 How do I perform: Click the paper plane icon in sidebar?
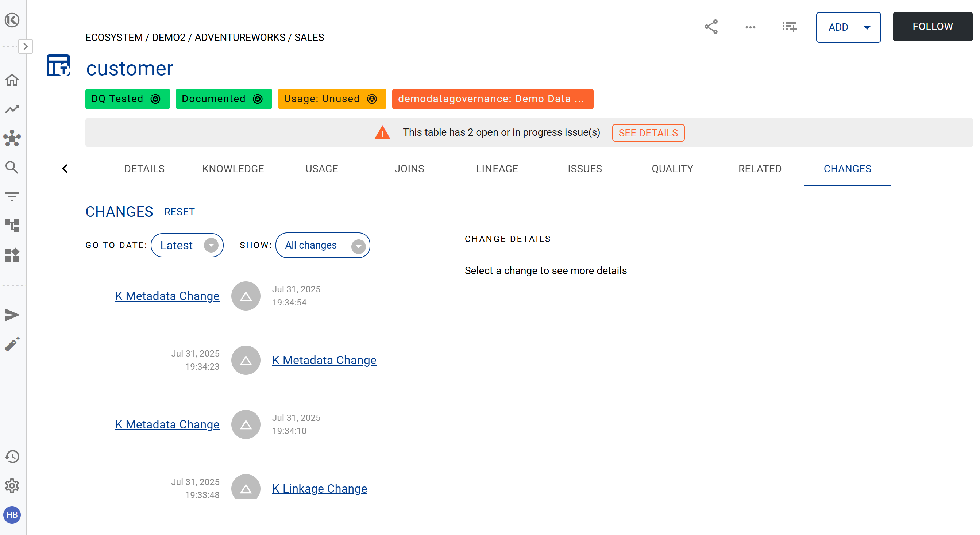12,315
